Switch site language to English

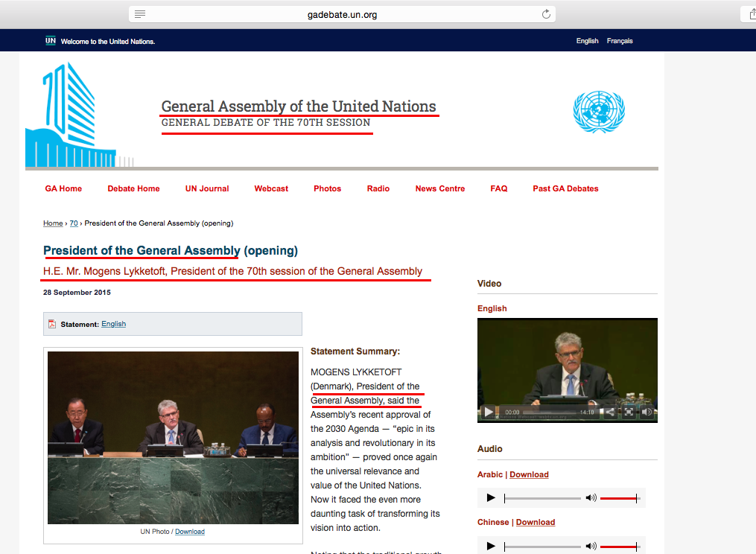pos(587,41)
